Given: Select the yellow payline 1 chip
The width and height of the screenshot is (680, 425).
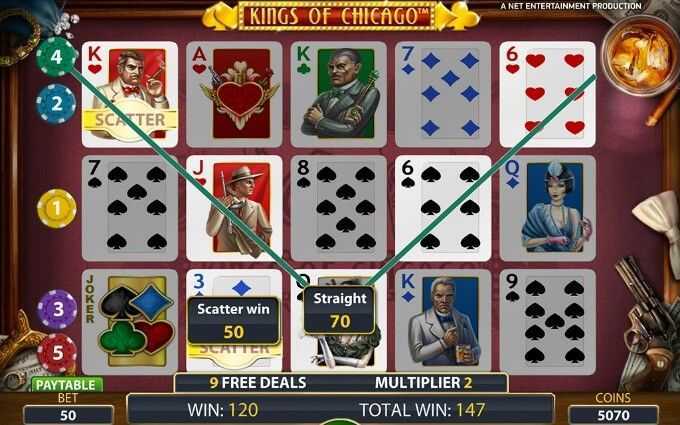Looking at the screenshot, I should click(57, 209).
